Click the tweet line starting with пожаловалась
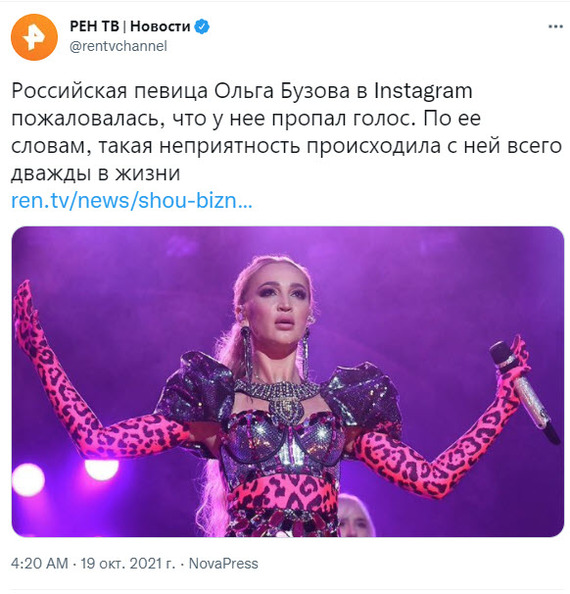Screen dimensions: 570x594 (x=246, y=119)
